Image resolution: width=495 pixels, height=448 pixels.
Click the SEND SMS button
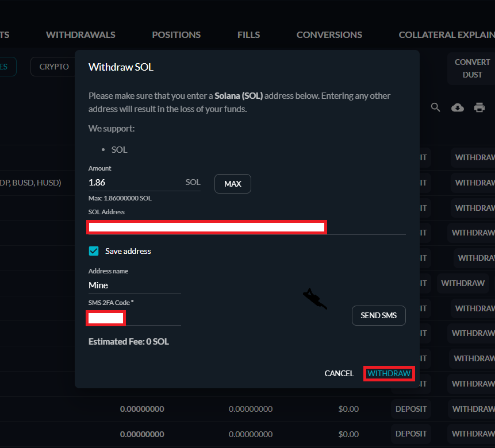(x=378, y=315)
